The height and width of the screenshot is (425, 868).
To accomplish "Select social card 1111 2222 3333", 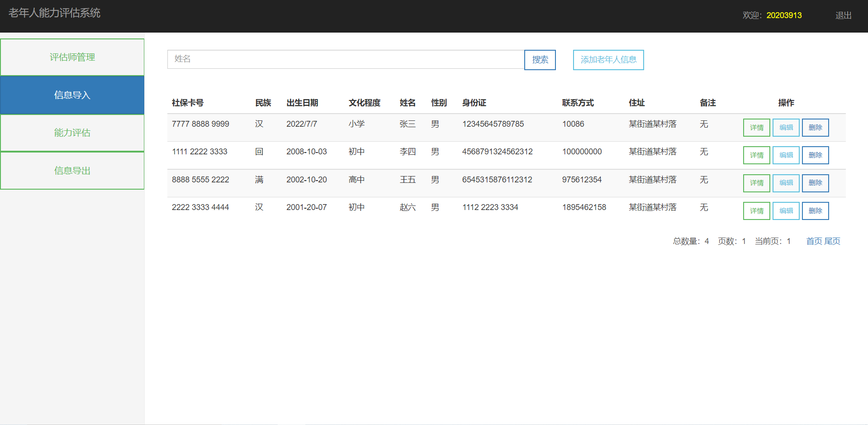I will click(199, 152).
